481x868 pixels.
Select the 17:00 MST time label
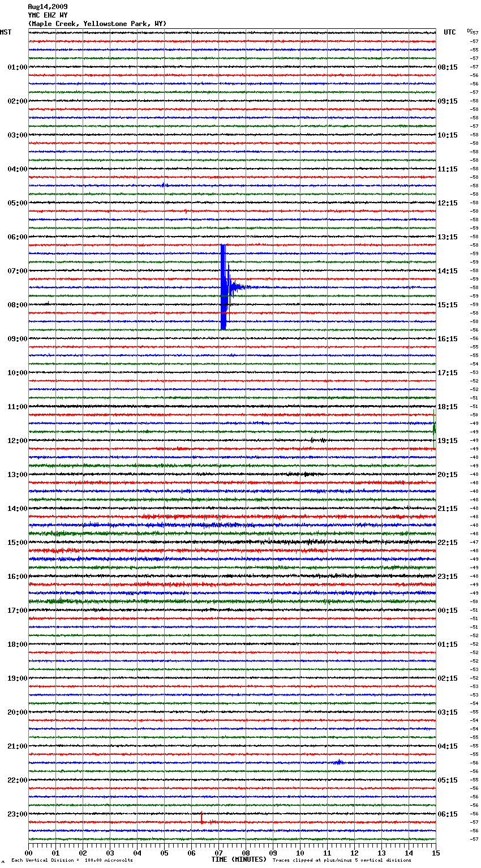pos(18,611)
